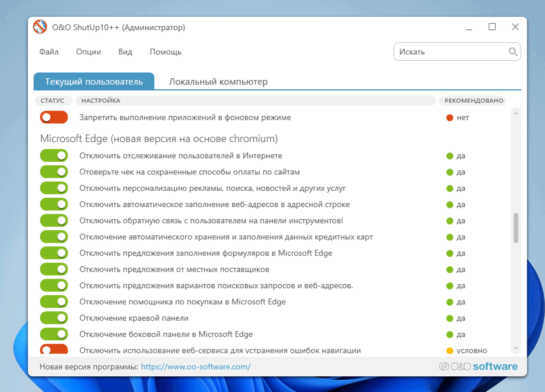The height and width of the screenshot is (392, 545).
Task: Toggle 'Отключить персонализацию рекламы' switch
Action: click(x=54, y=188)
